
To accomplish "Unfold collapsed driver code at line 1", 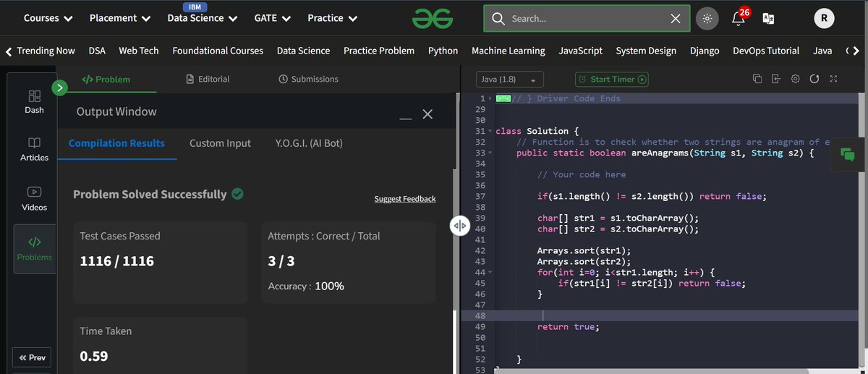I will tap(490, 98).
